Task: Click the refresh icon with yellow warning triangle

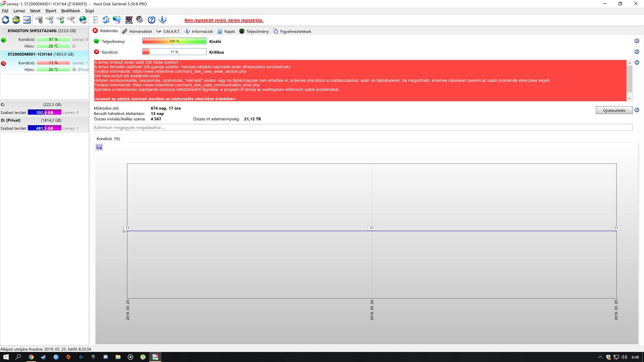Action: tap(16, 20)
